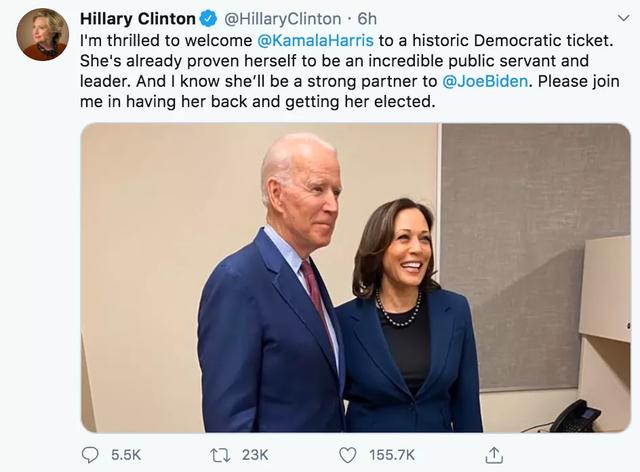Viewport: 640px width, 472px height.
Task: Click the 5.5K replies count
Action: point(126,454)
